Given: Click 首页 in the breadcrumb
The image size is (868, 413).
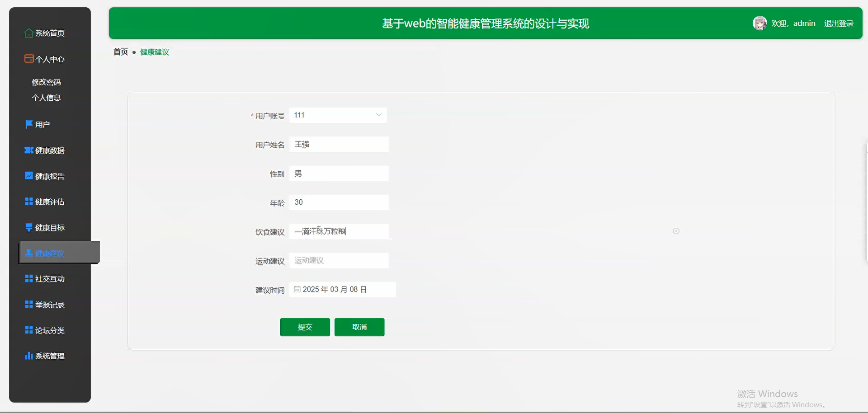Looking at the screenshot, I should (x=120, y=52).
